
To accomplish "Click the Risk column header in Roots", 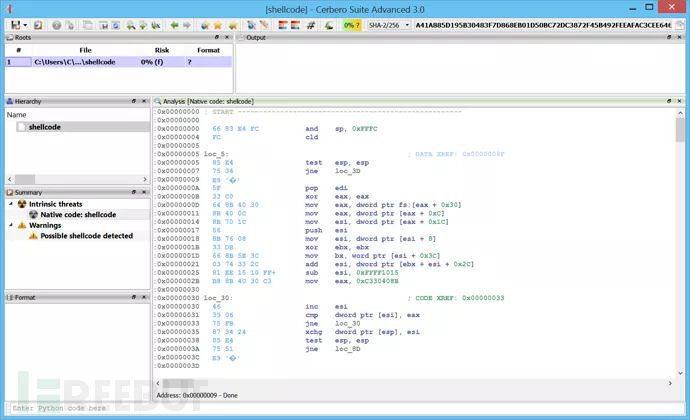I will click(x=161, y=49).
